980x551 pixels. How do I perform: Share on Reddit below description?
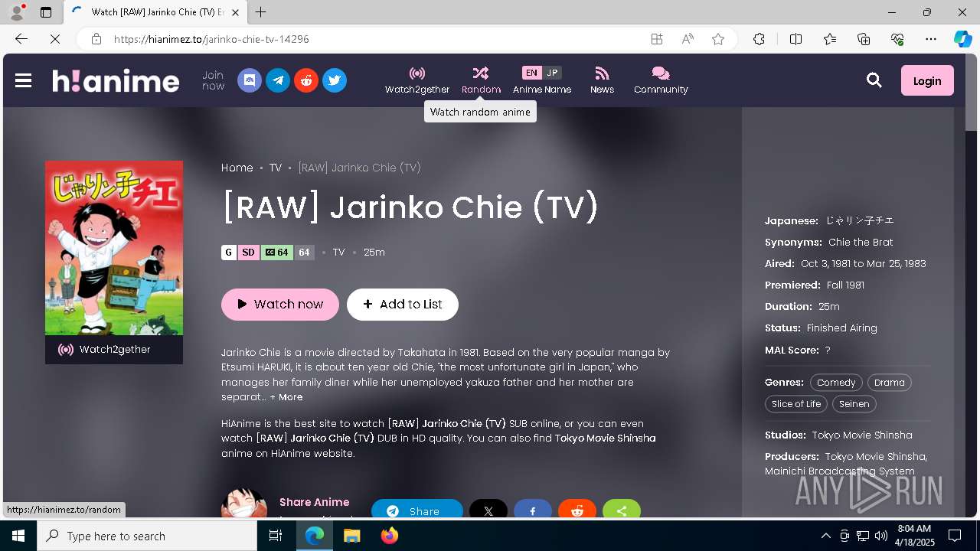coord(577,510)
